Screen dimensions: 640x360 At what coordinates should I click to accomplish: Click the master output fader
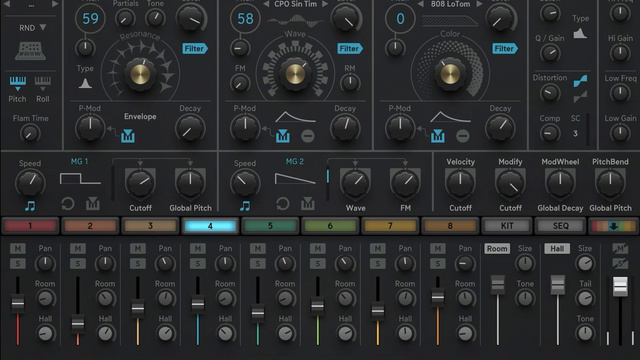620,286
